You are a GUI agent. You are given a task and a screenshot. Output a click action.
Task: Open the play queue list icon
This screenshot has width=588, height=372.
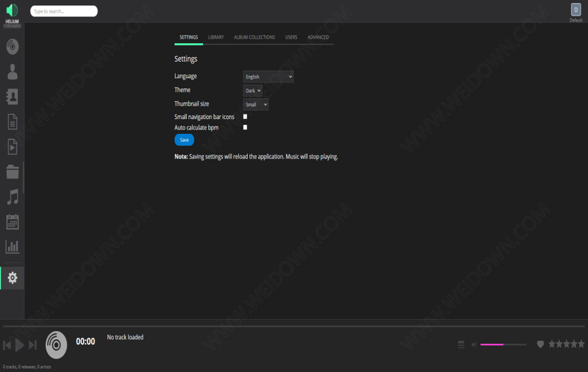tap(461, 344)
